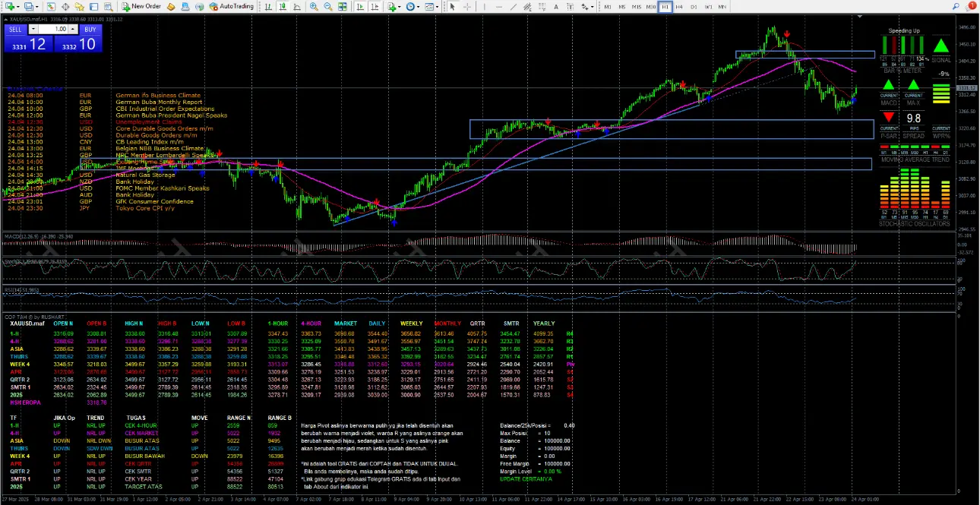Switch timeframe to D1
Viewport: 980px width, 505px height.
point(694,6)
